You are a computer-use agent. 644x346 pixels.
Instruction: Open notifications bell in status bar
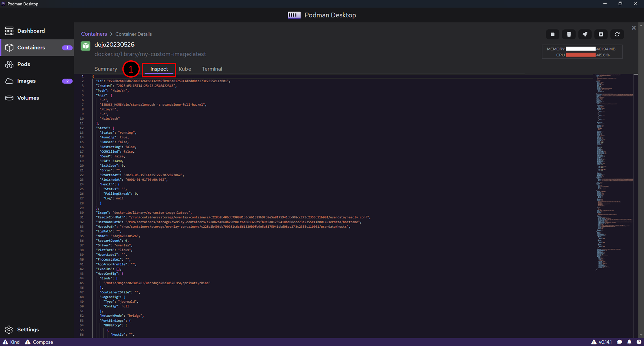629,342
